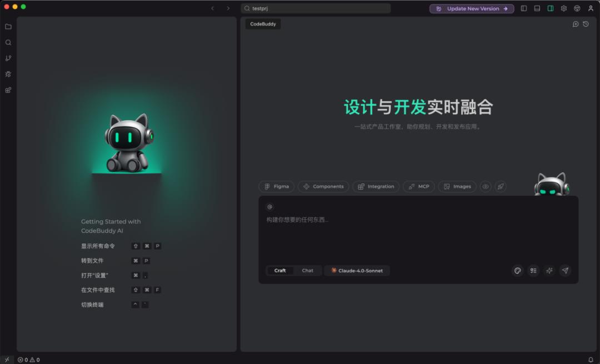
Task: Click the Figma chip
Action: [277, 186]
